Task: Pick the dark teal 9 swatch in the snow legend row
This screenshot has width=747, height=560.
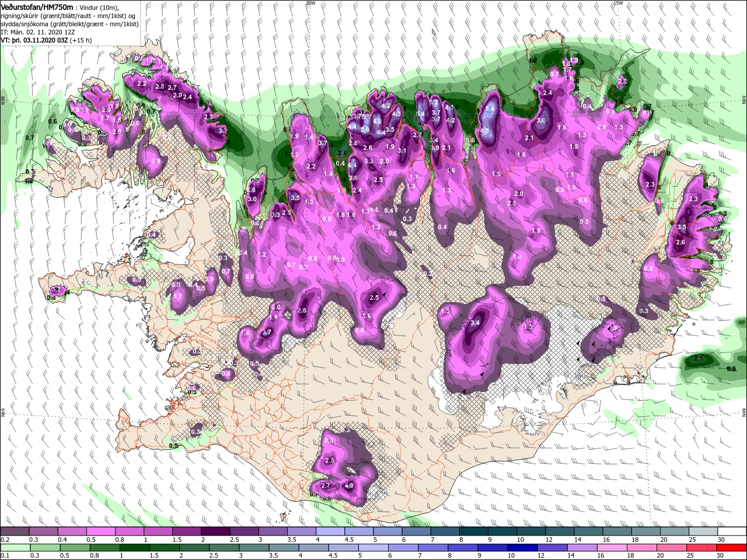Action: tap(502, 531)
